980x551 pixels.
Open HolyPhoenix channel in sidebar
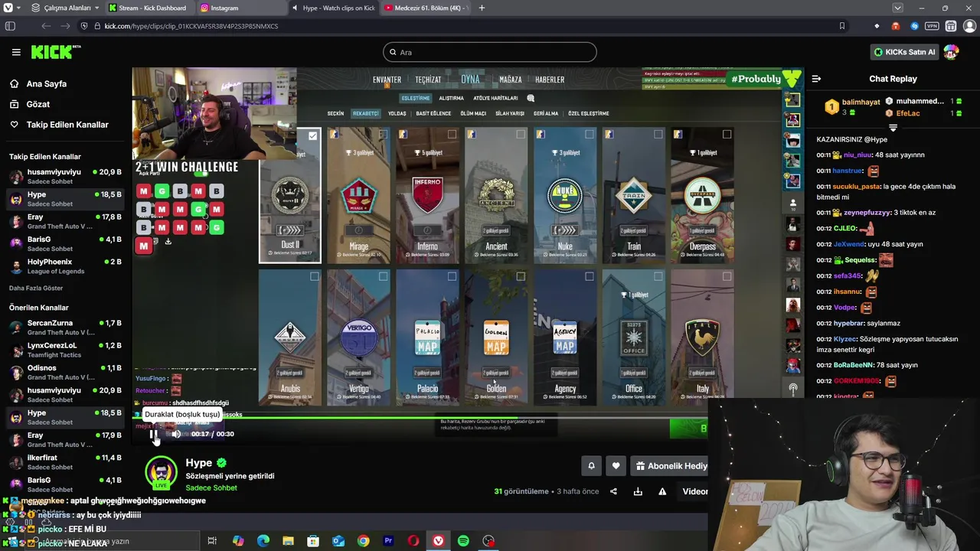pyautogui.click(x=65, y=266)
